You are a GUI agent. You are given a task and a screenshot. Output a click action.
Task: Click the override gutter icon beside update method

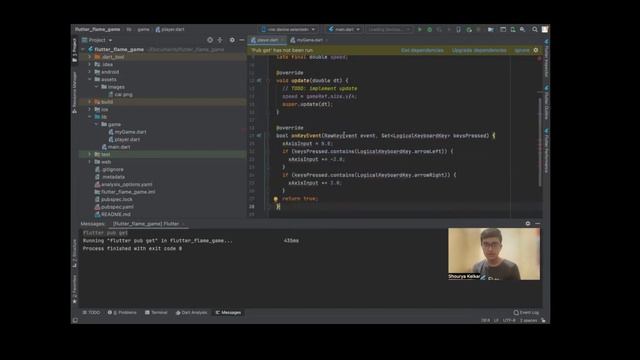pos(259,80)
